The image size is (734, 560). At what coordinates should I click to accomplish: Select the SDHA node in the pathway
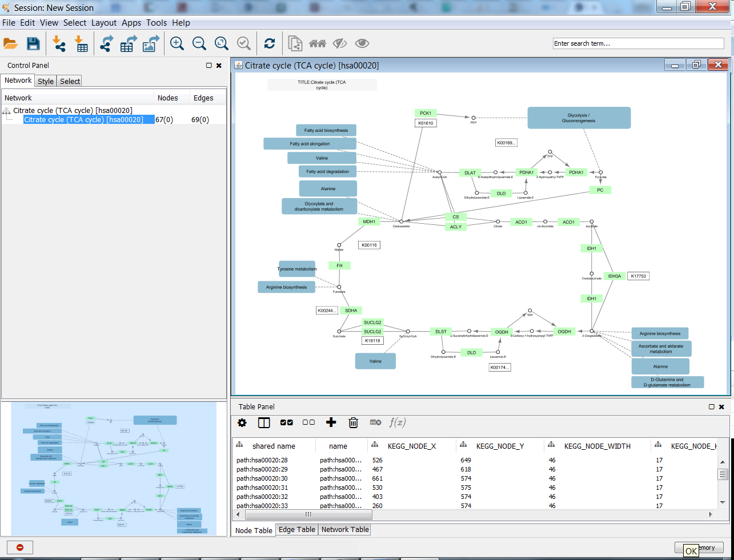click(351, 311)
